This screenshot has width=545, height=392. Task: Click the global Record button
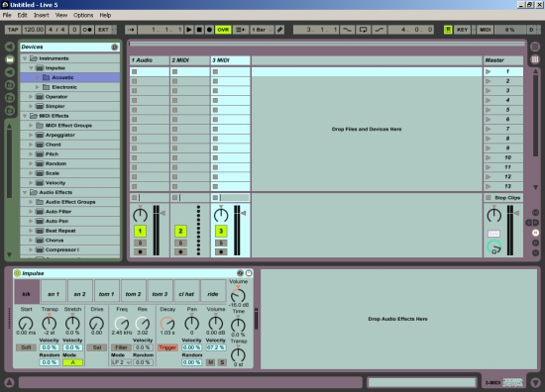(209, 30)
